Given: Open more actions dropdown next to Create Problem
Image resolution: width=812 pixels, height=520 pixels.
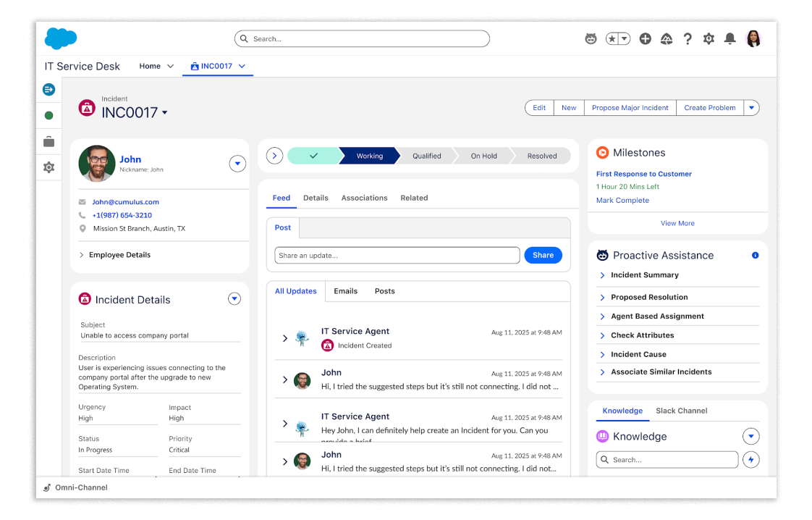Looking at the screenshot, I should 751,108.
